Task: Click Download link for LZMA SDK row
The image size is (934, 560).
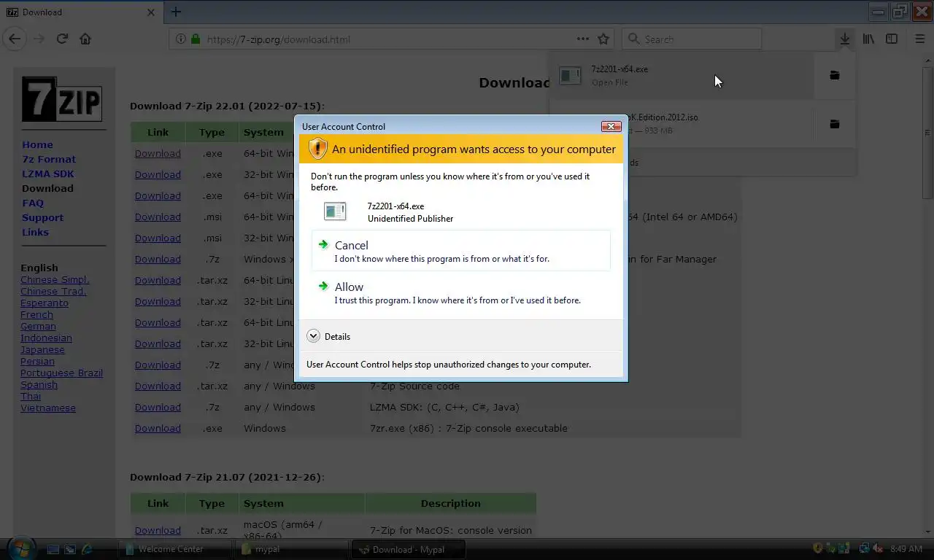Action: pos(158,407)
